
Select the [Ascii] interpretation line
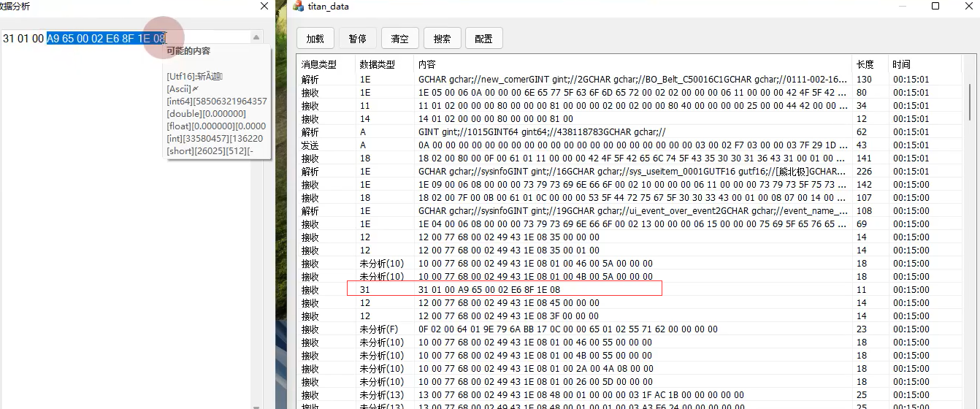click(183, 88)
